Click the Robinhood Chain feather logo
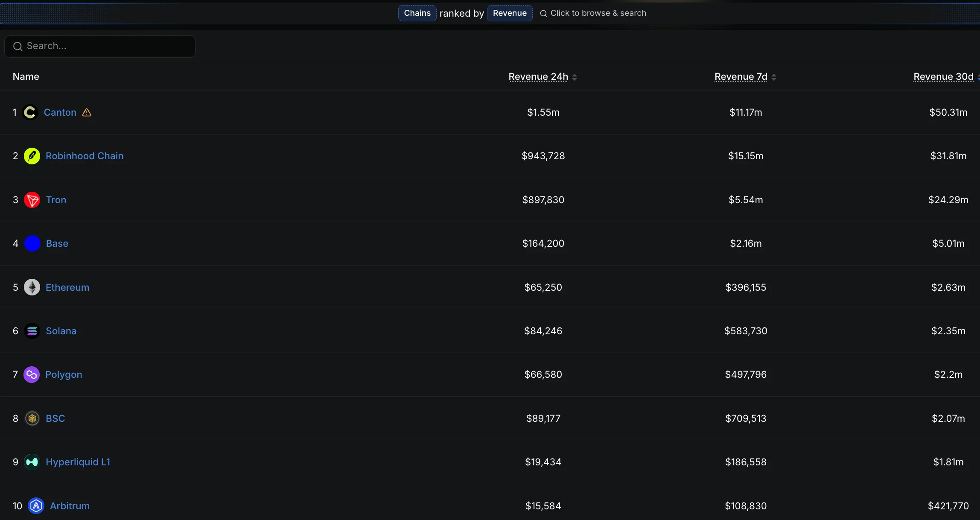Screen dimensions: 980x520 point(32,156)
